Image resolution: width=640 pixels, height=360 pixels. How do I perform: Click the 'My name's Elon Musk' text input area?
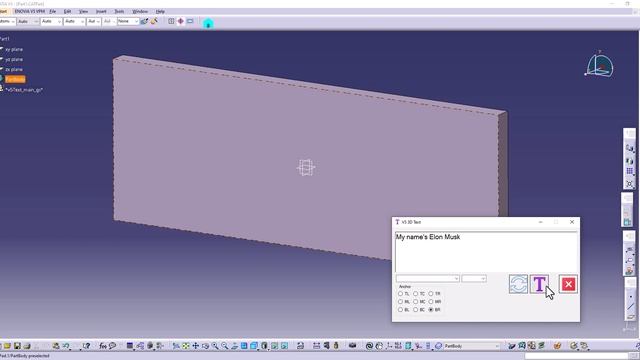click(x=486, y=252)
